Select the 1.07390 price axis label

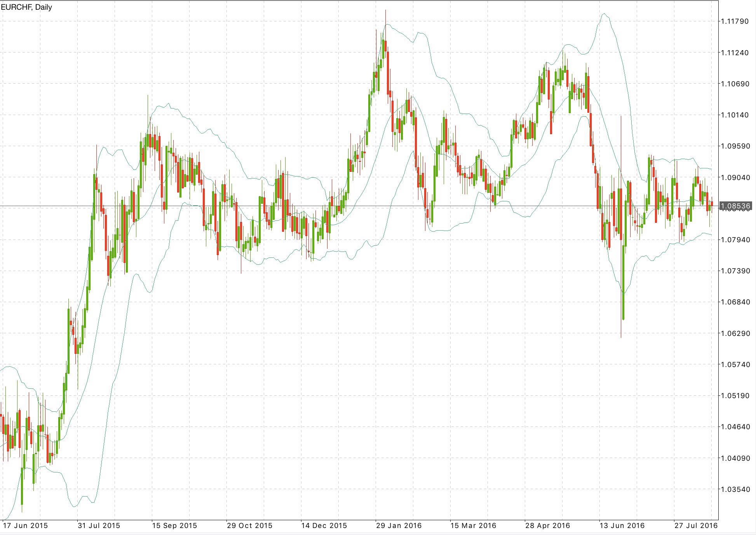point(735,271)
